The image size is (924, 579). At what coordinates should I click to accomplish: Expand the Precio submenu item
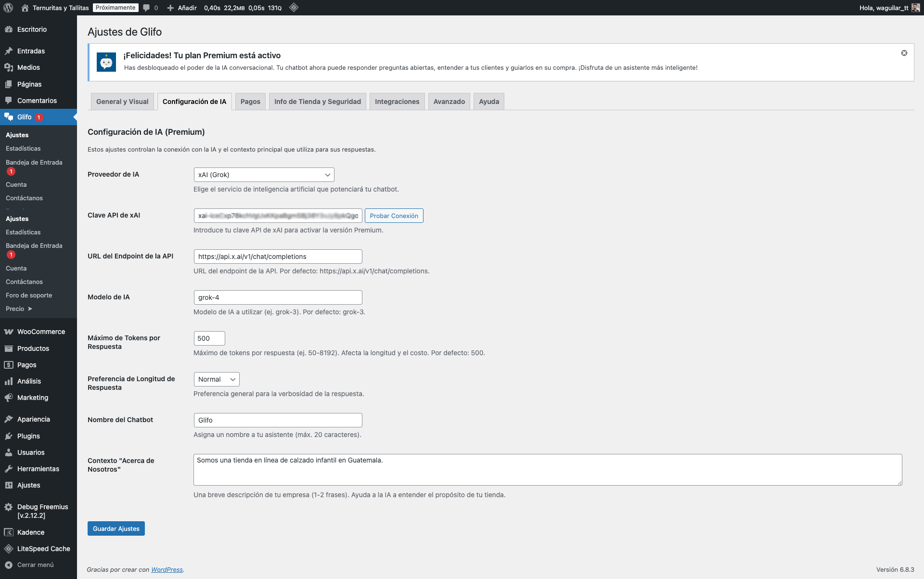pos(19,309)
